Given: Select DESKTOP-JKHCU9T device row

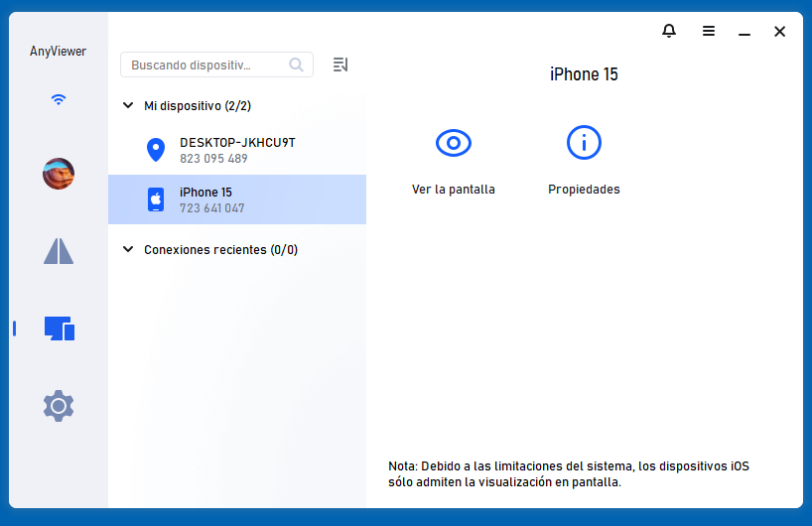Looking at the screenshot, I should pos(237,150).
